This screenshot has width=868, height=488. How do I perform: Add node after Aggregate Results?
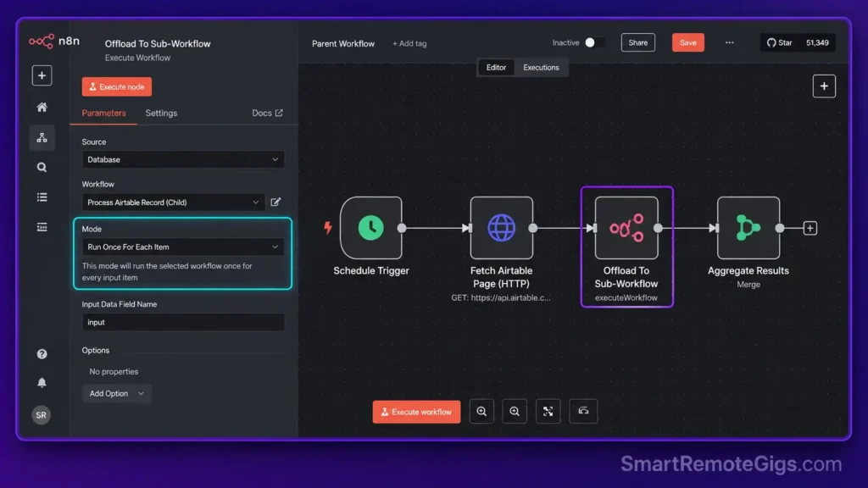pos(810,228)
